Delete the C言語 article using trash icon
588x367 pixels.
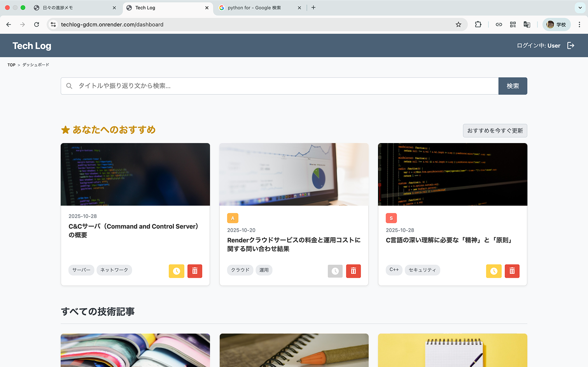(512, 271)
